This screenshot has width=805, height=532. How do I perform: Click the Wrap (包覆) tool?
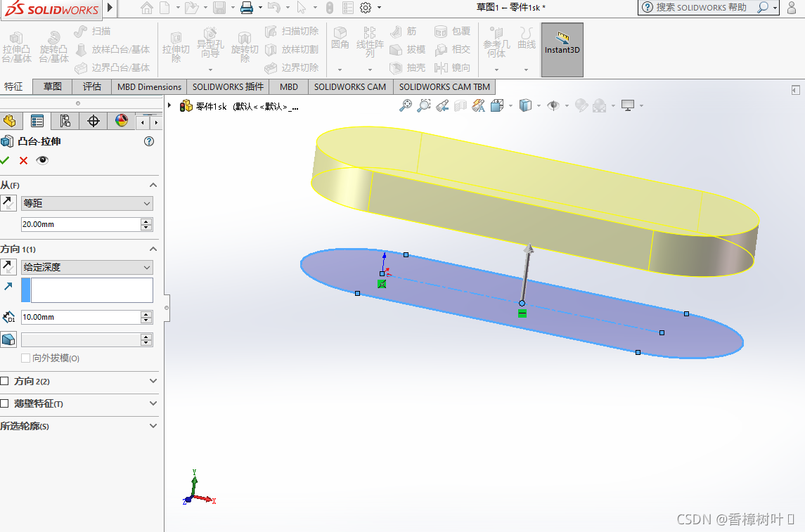452,32
